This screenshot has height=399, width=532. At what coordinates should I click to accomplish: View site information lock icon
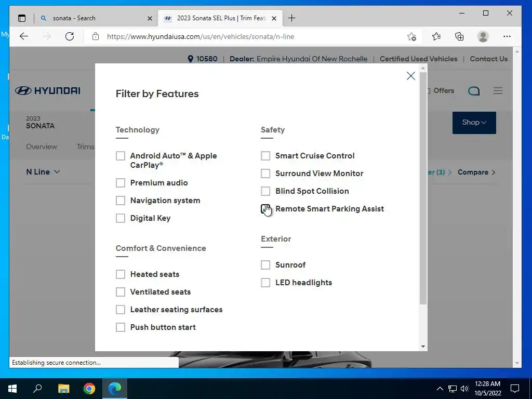[96, 36]
